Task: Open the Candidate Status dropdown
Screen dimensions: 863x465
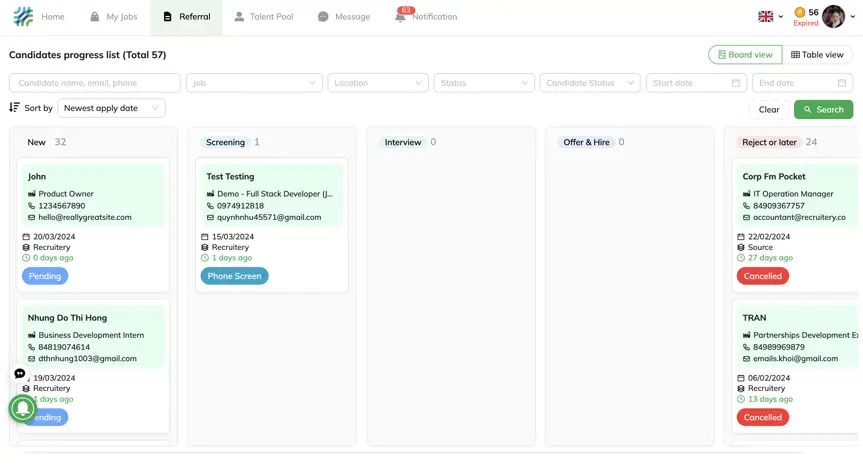Action: coord(590,83)
